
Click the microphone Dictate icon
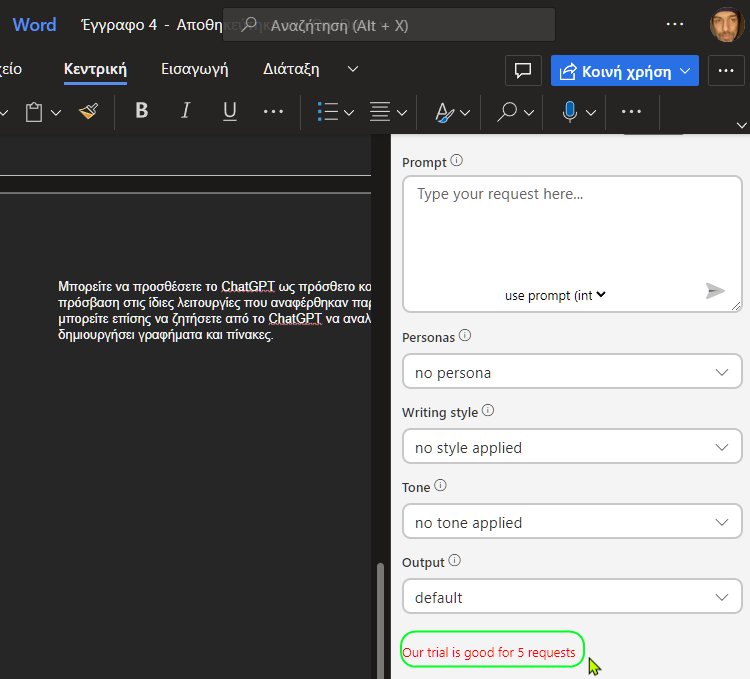570,112
